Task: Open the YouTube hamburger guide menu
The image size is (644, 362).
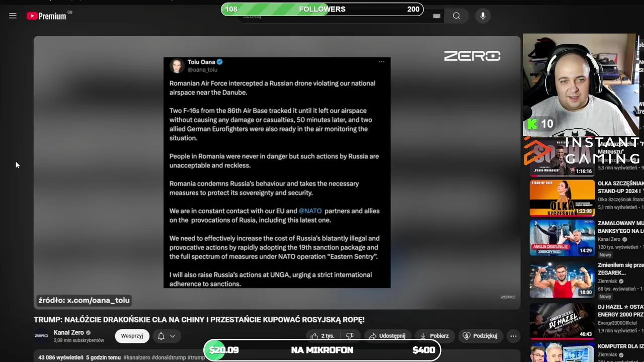Action: coord(13,16)
